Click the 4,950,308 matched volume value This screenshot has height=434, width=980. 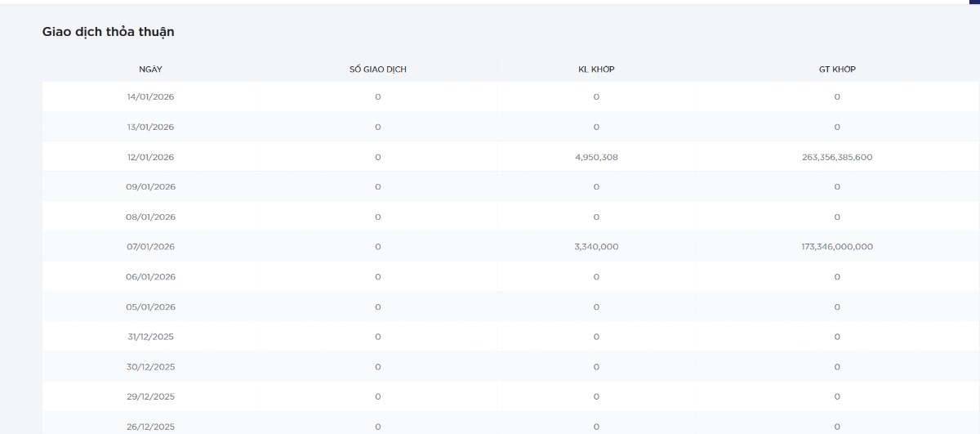tap(596, 157)
